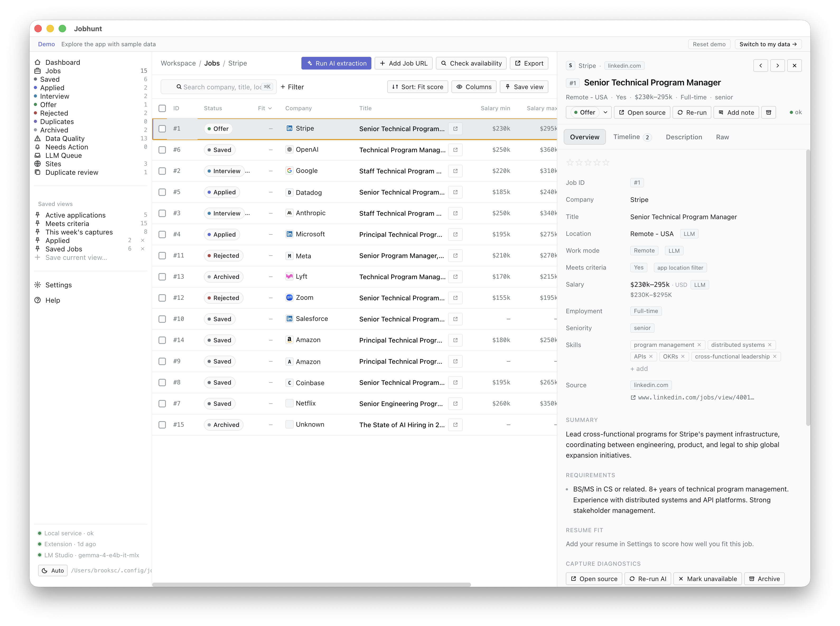The height and width of the screenshot is (626, 840).
Task: Remove the program management skill tag
Action: [x=699, y=345]
